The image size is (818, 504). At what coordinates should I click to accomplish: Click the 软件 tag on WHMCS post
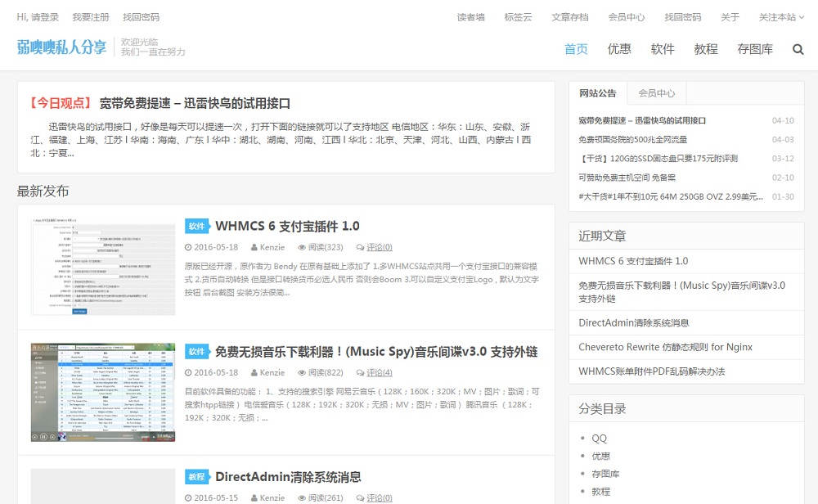tap(196, 227)
